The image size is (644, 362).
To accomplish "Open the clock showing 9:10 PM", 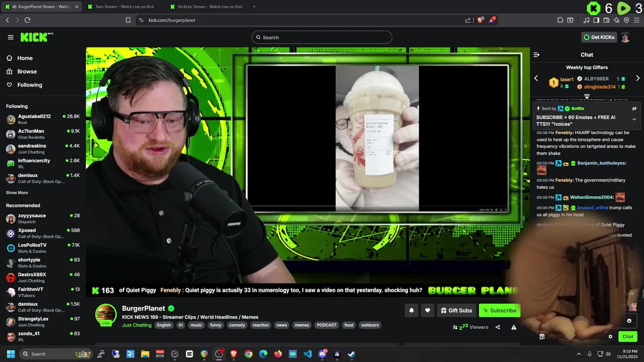I will coord(627,354).
